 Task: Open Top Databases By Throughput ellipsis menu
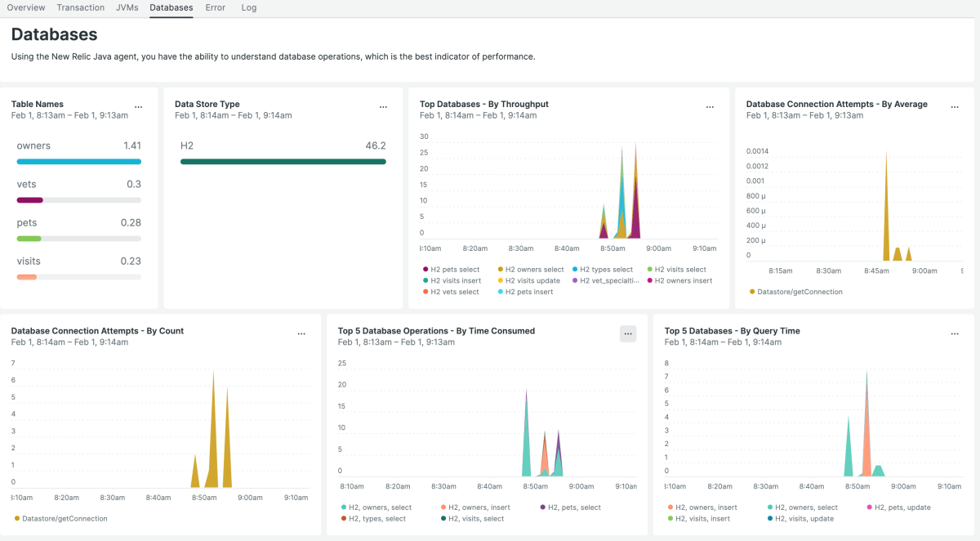(x=710, y=107)
